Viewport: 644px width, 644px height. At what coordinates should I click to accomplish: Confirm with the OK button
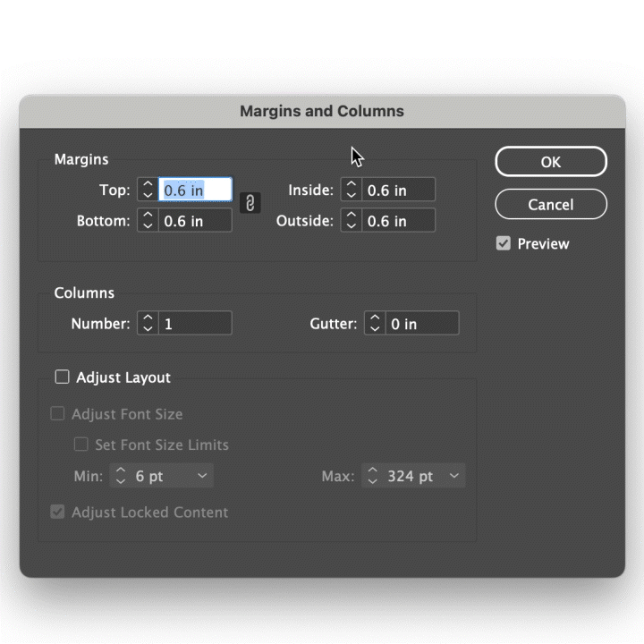click(551, 161)
